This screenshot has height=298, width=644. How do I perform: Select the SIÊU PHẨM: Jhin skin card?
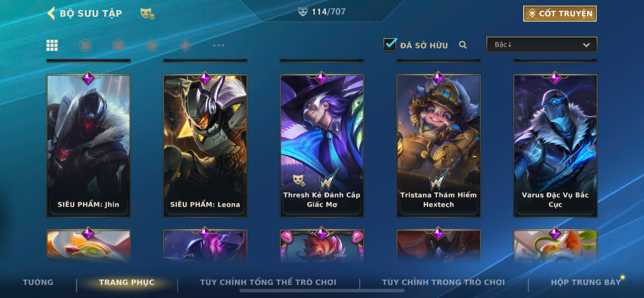point(88,146)
